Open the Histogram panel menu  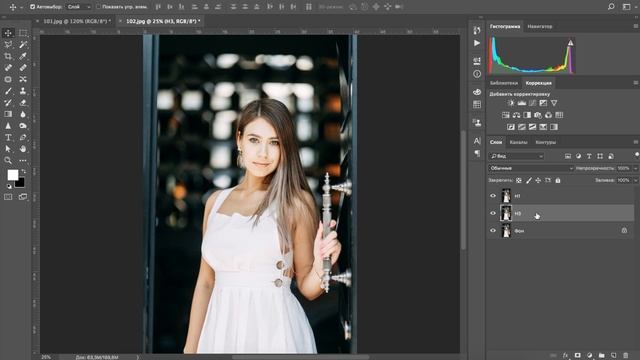(x=636, y=26)
